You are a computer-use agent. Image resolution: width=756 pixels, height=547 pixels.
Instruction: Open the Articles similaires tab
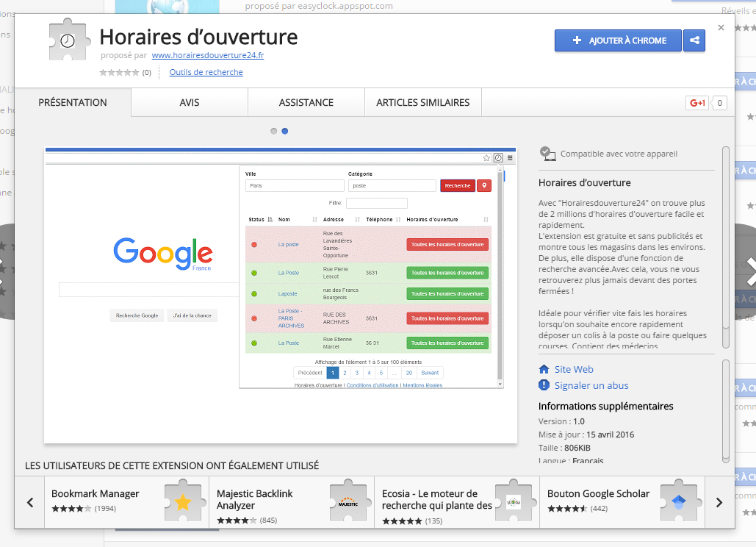tap(423, 102)
